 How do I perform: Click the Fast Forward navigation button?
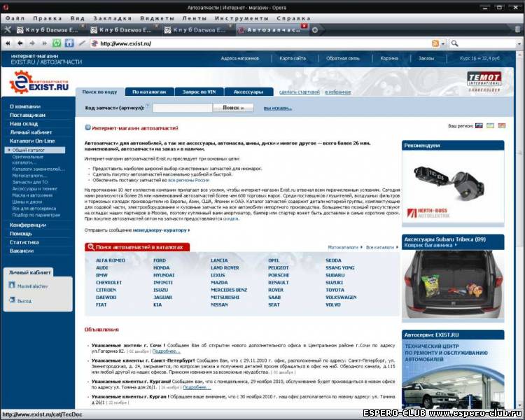click(44, 43)
